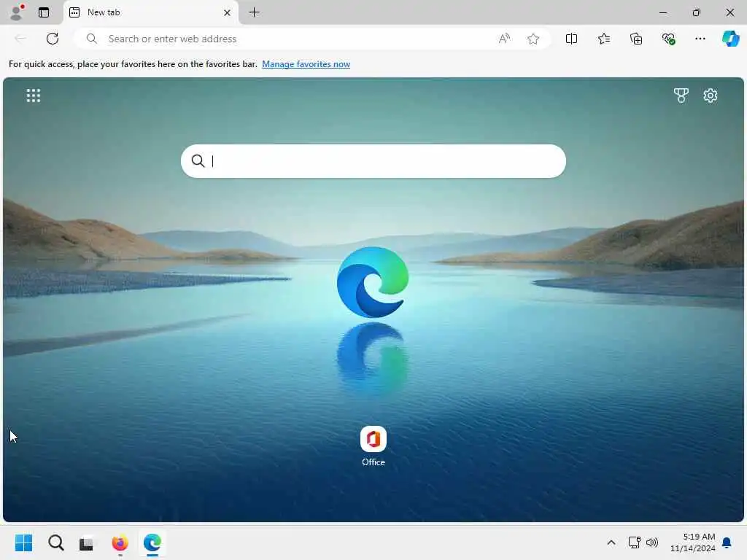Open Settings and more ellipsis menu
This screenshot has width=747, height=560.
tap(700, 39)
